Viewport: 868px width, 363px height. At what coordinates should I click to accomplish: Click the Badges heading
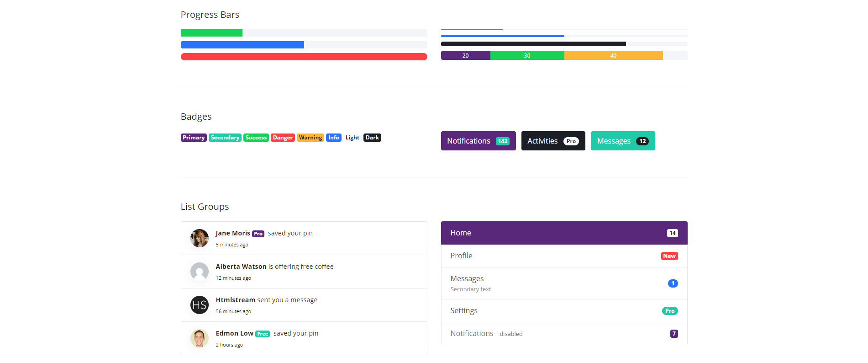tap(196, 117)
